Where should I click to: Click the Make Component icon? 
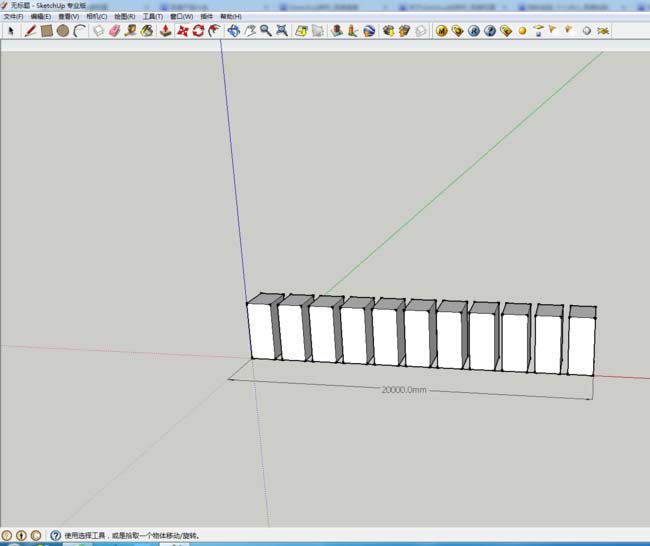[x=98, y=31]
